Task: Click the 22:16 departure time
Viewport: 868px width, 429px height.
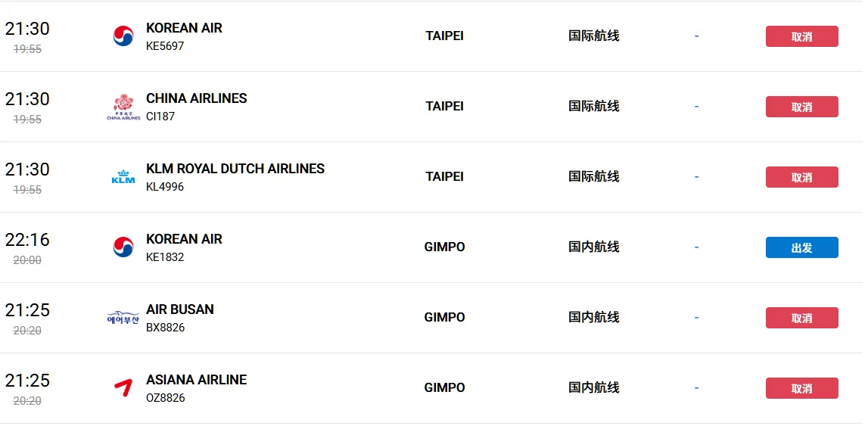Action: (x=27, y=240)
